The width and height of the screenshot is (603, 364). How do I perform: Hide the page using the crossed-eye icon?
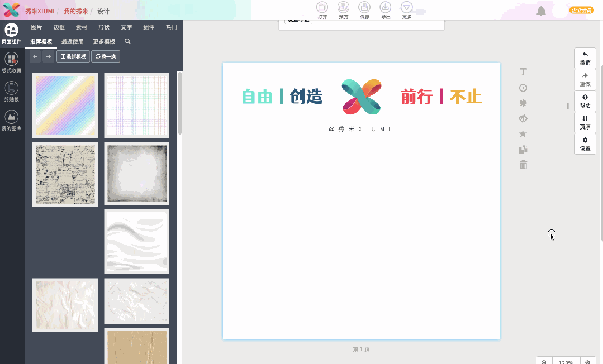[x=523, y=118]
